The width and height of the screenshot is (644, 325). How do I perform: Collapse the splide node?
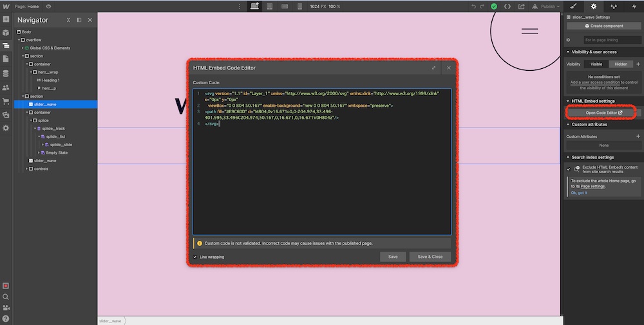click(31, 120)
